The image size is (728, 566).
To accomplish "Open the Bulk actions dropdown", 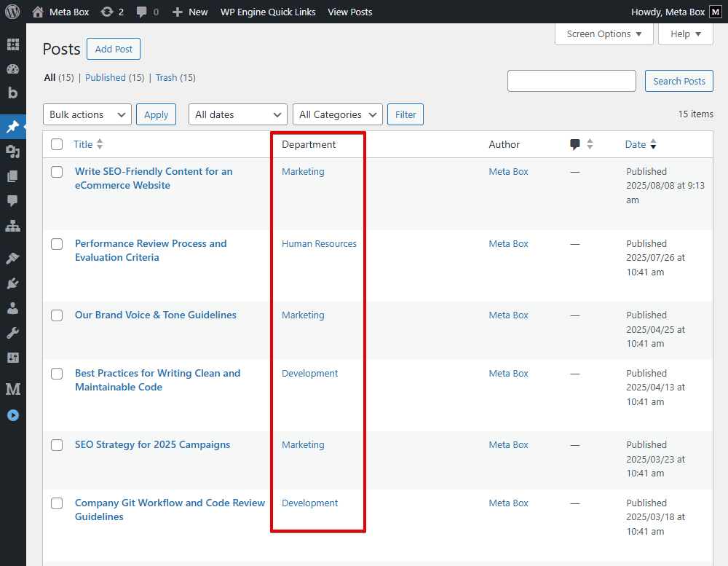I will click(x=87, y=114).
